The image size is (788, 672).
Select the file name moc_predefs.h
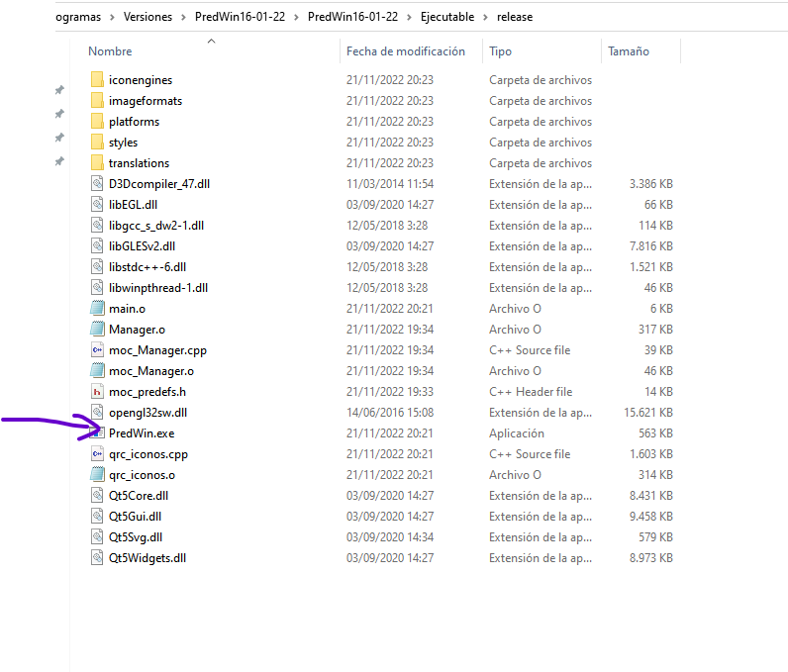click(148, 392)
